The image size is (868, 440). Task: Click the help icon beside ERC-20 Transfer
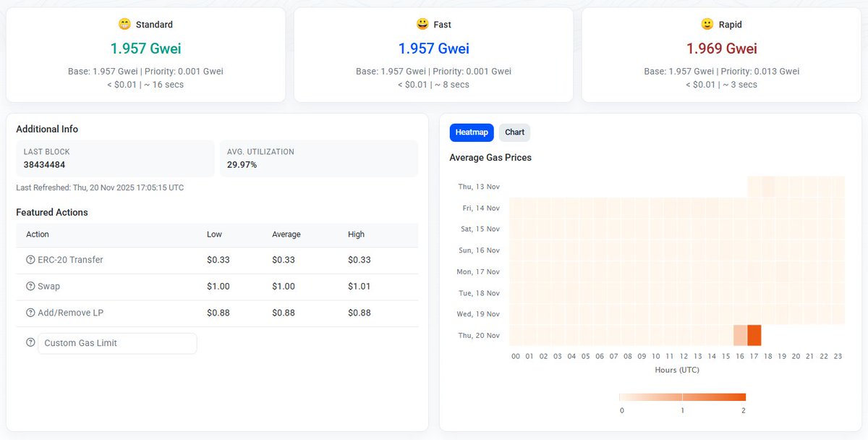[30, 260]
